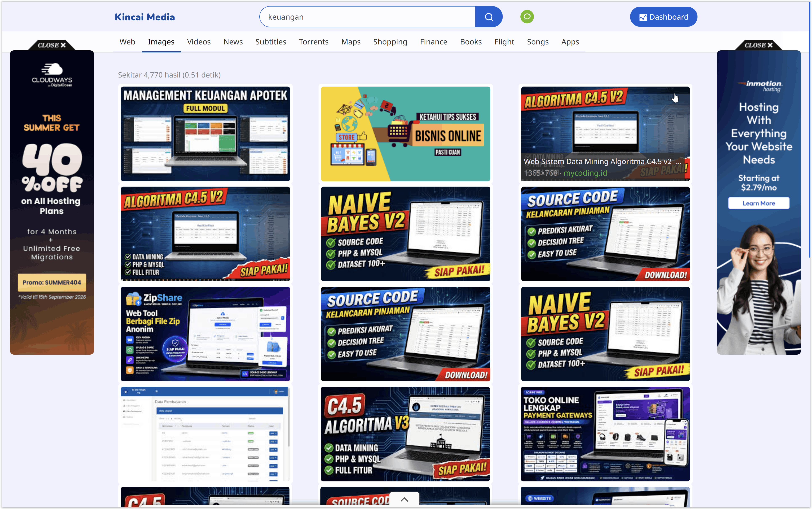Open Management Keuangan Apotek image result

(x=205, y=134)
